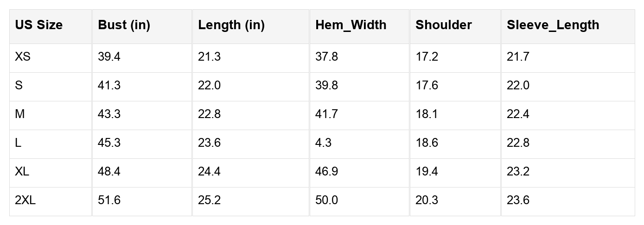The width and height of the screenshot is (644, 225).
Task: Click the US Size column header
Action: coord(39,25)
